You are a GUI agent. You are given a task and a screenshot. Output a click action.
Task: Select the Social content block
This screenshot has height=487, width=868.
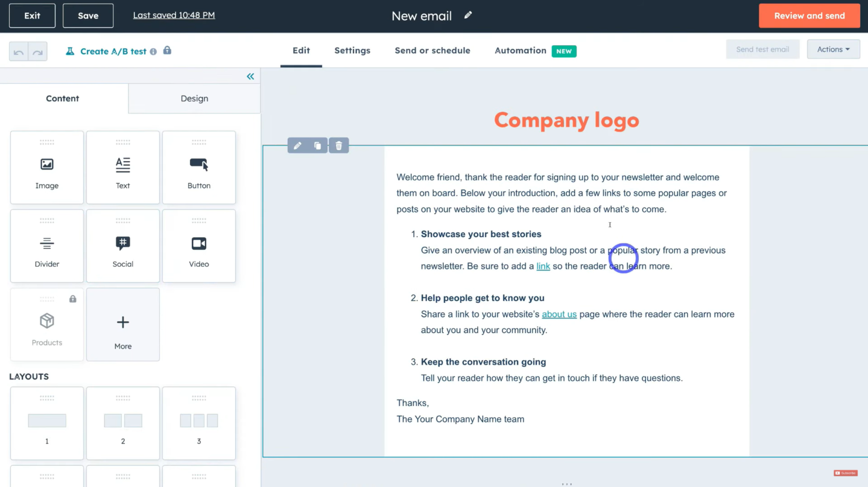point(123,246)
